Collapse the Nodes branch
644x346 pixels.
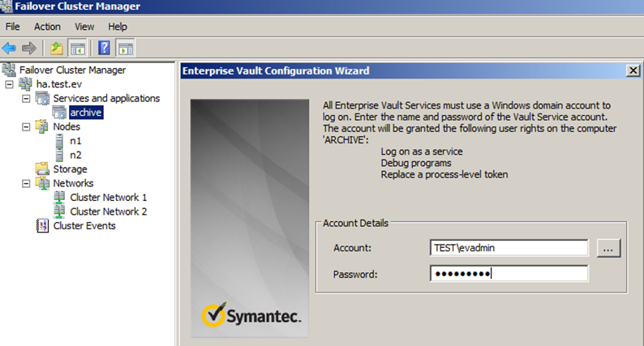tap(26, 127)
